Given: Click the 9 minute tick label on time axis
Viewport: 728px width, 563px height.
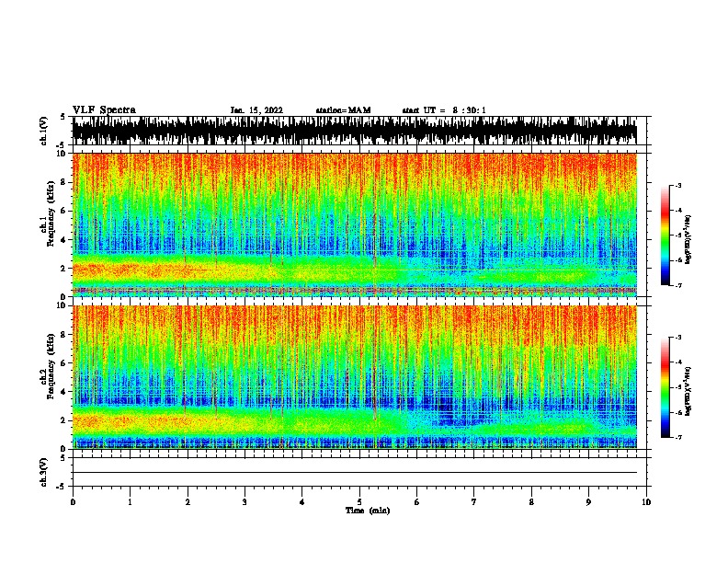Looking at the screenshot, I should click(588, 502).
